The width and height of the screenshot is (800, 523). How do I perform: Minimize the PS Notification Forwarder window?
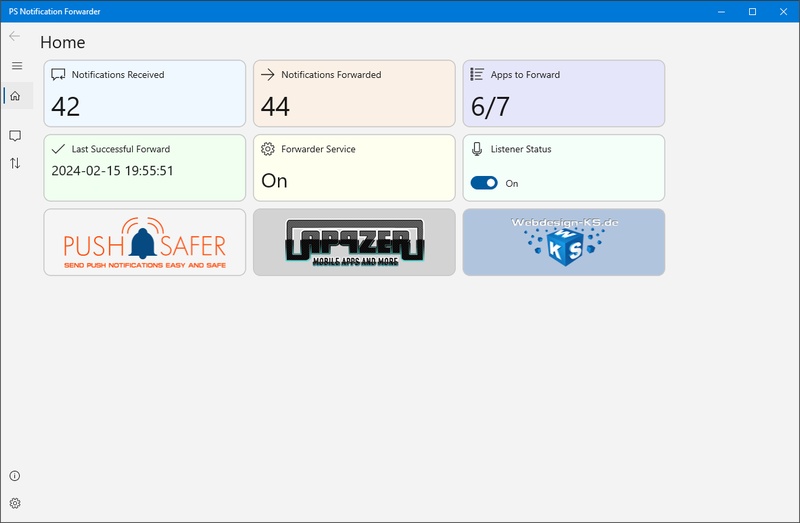[721, 11]
